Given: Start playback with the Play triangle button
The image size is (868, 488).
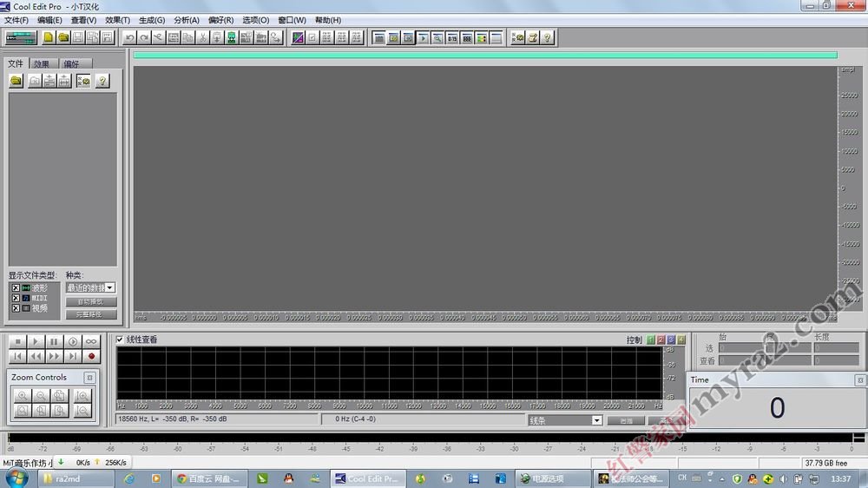Looking at the screenshot, I should point(36,342).
